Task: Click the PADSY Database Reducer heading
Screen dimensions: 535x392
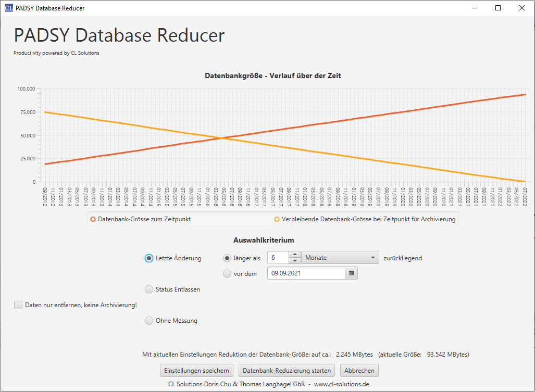Action: [119, 35]
